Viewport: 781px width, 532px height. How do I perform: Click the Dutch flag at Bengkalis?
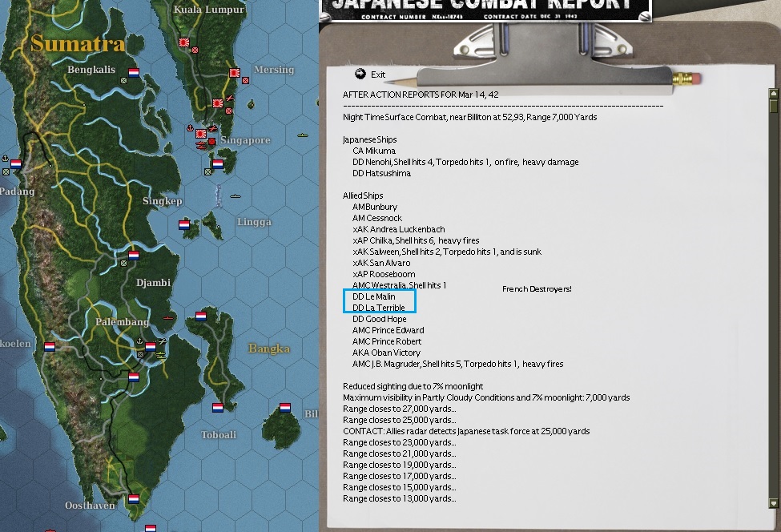[x=134, y=73]
